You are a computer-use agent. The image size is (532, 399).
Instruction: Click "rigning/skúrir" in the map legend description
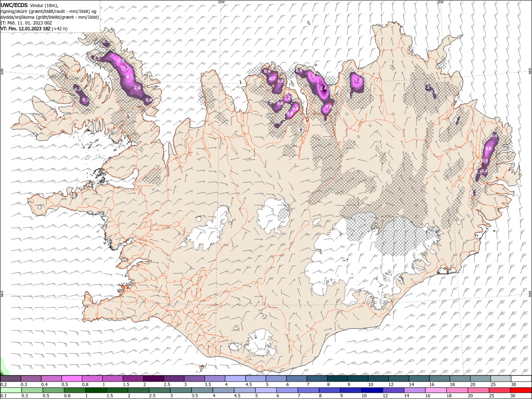(x=14, y=11)
